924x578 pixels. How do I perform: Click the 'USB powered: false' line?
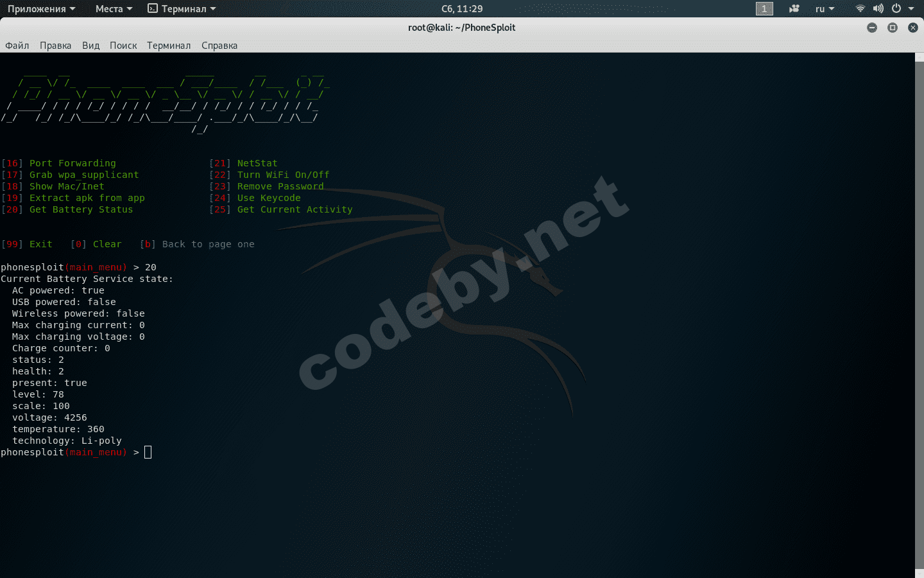tap(64, 302)
